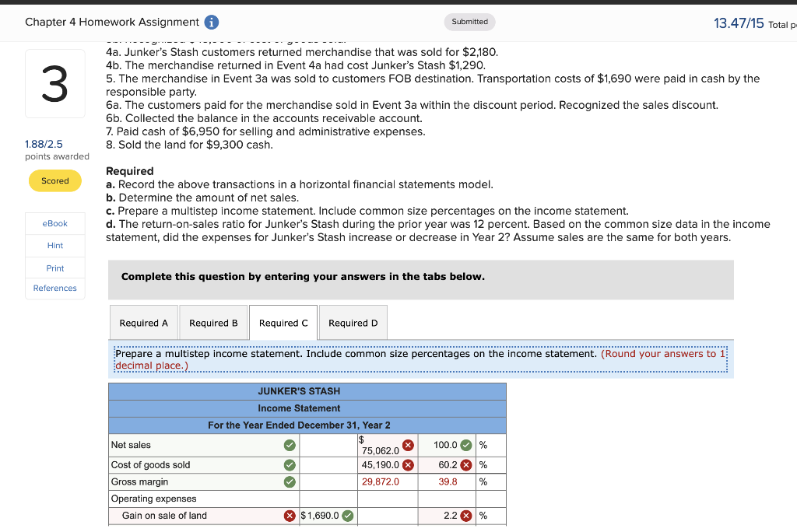This screenshot has width=797, height=532.
Task: Click the Round your answers to 1 decimal place note
Action: click(421, 360)
